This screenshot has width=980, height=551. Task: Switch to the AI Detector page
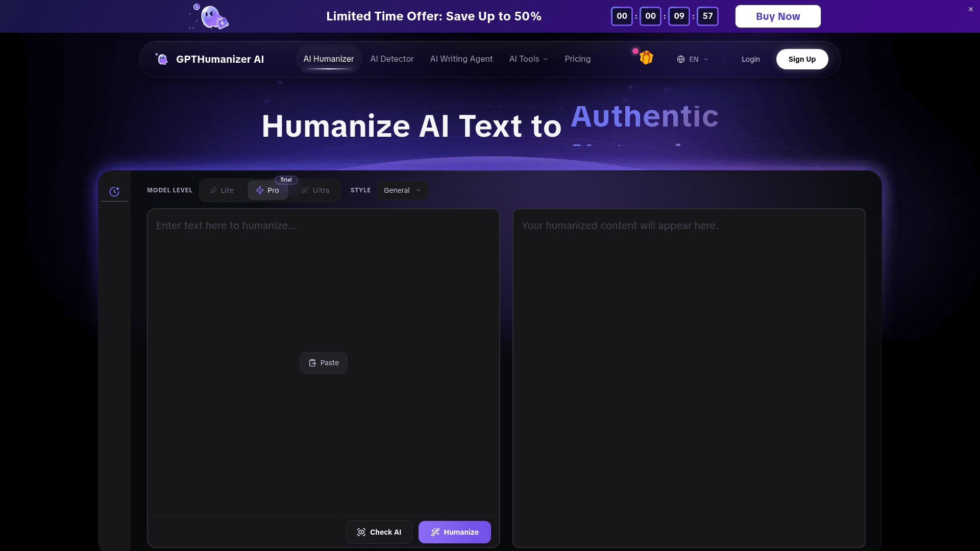click(x=391, y=59)
